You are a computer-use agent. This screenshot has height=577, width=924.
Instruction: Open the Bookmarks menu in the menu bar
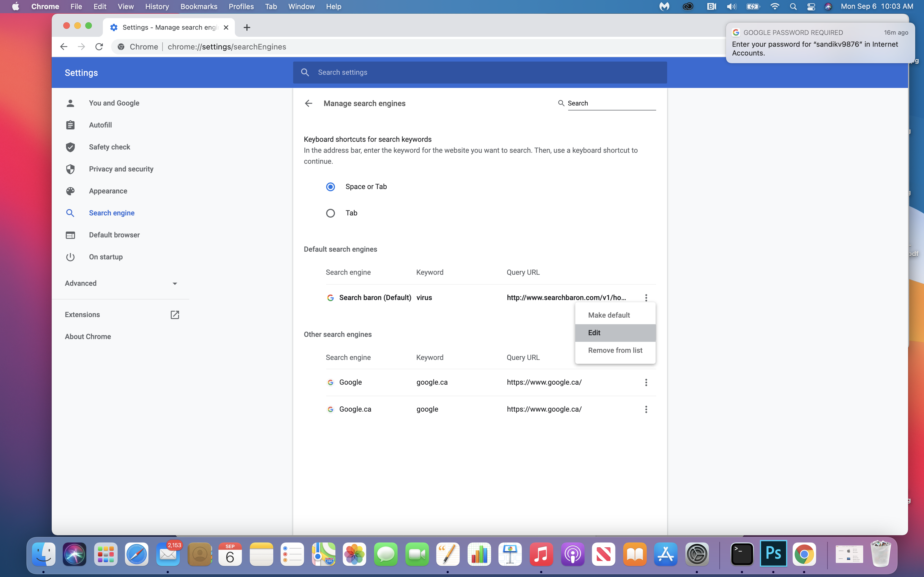pos(199,7)
